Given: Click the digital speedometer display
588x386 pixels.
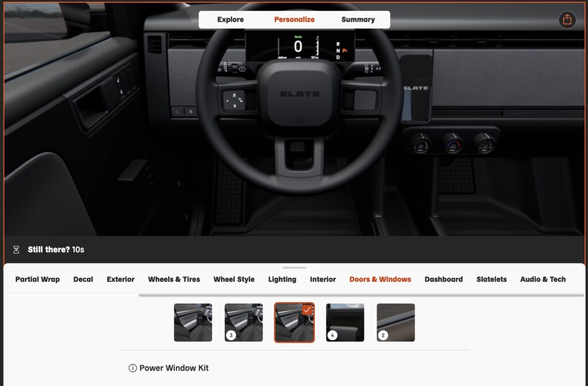Looking at the screenshot, I should point(299,47).
